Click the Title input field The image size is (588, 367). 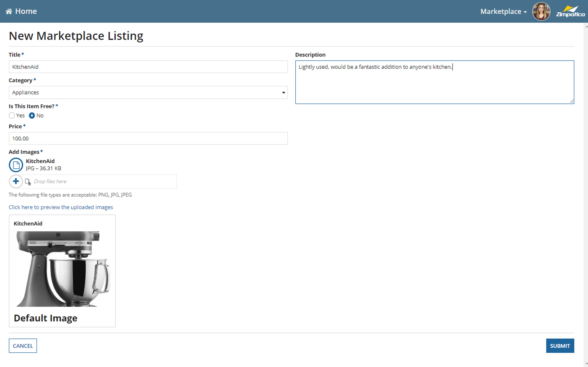(x=148, y=67)
